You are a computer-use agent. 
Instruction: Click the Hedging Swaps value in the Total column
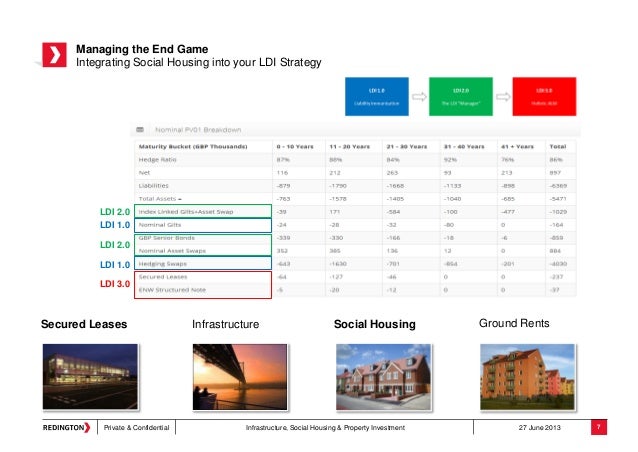coord(558,264)
